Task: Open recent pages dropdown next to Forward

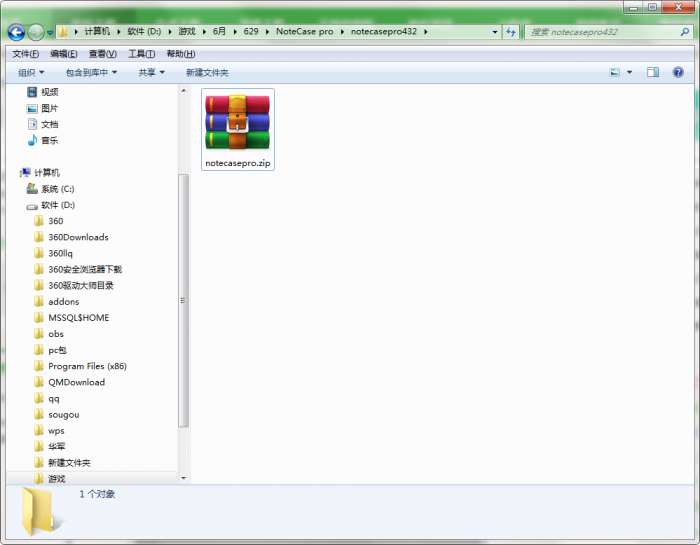Action: pos(50,32)
